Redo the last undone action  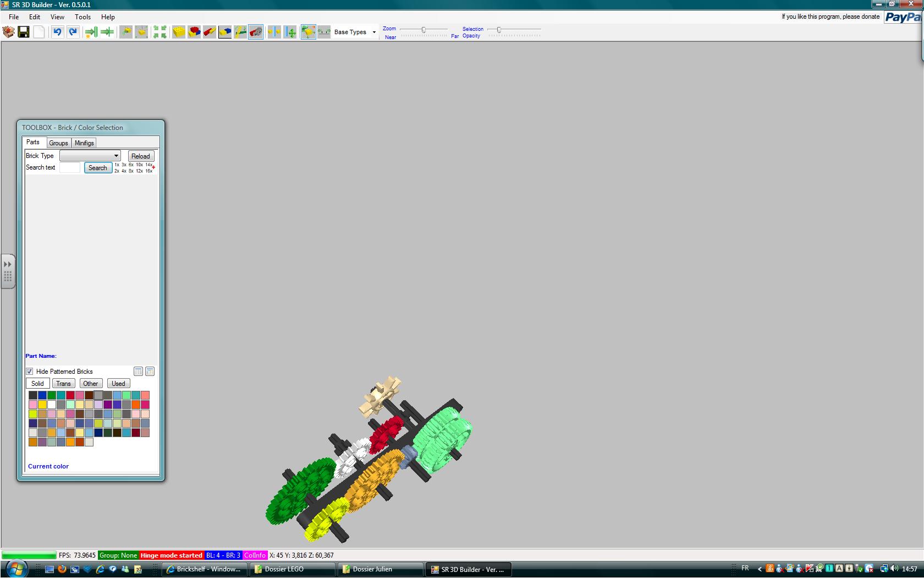[x=73, y=32]
